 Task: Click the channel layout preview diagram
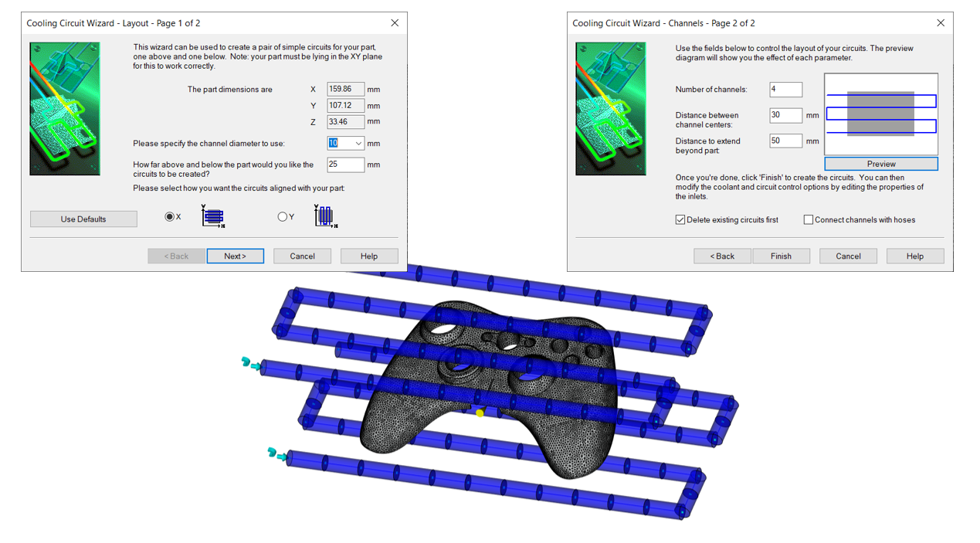point(881,114)
